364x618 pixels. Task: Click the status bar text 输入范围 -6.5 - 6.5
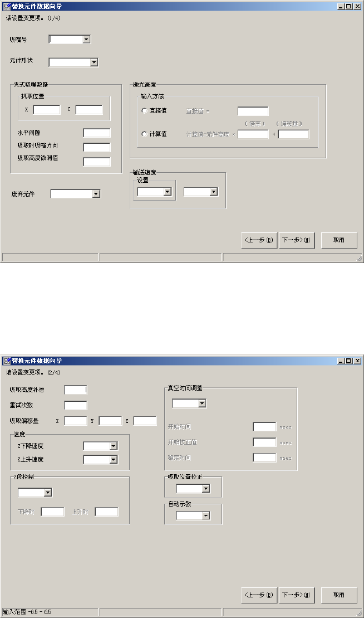click(27, 612)
